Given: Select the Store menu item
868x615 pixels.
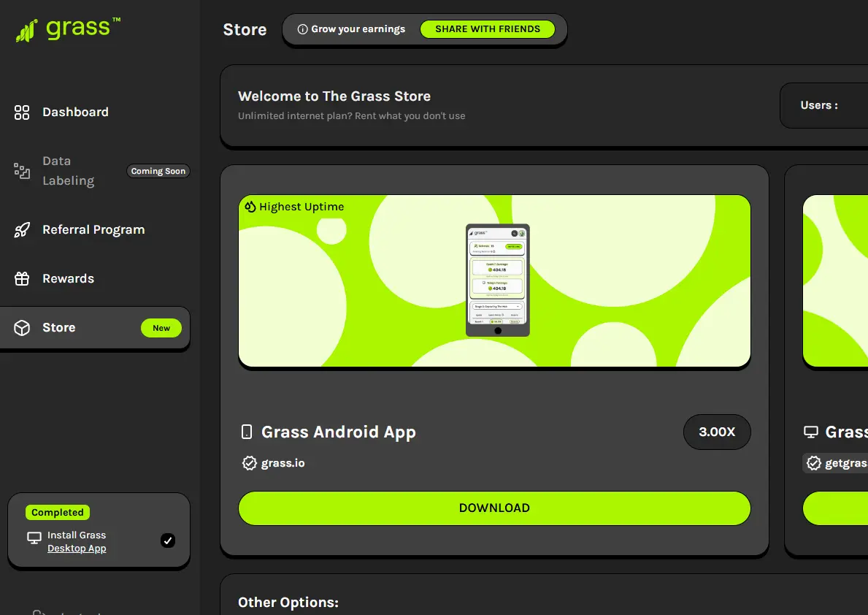Looking at the screenshot, I should (95, 328).
